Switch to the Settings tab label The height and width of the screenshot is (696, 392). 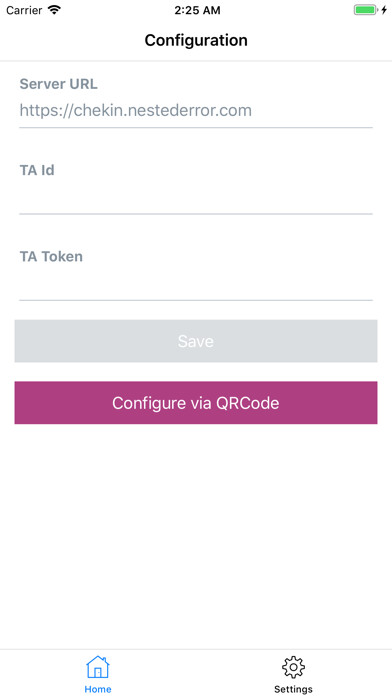(x=293, y=689)
